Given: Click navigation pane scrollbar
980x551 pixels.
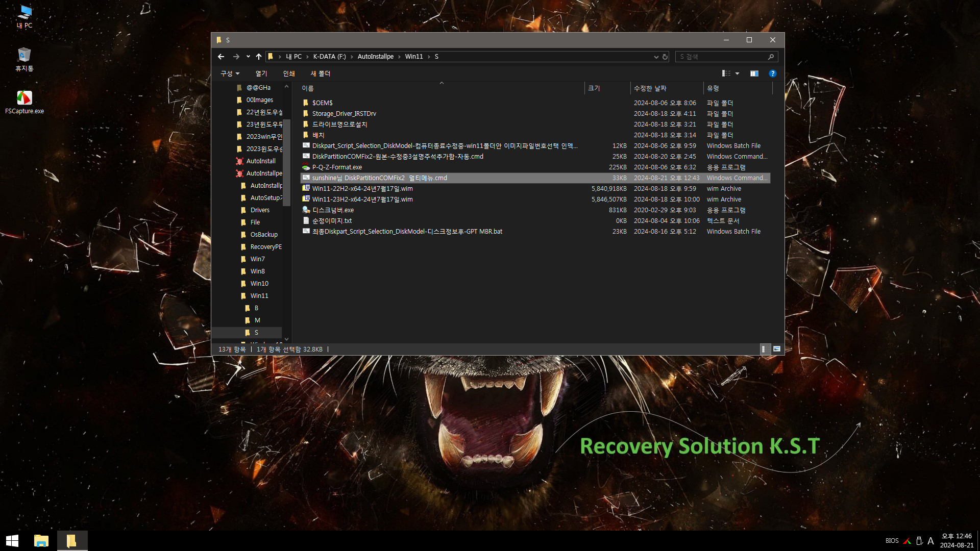Looking at the screenshot, I should coord(286,162).
